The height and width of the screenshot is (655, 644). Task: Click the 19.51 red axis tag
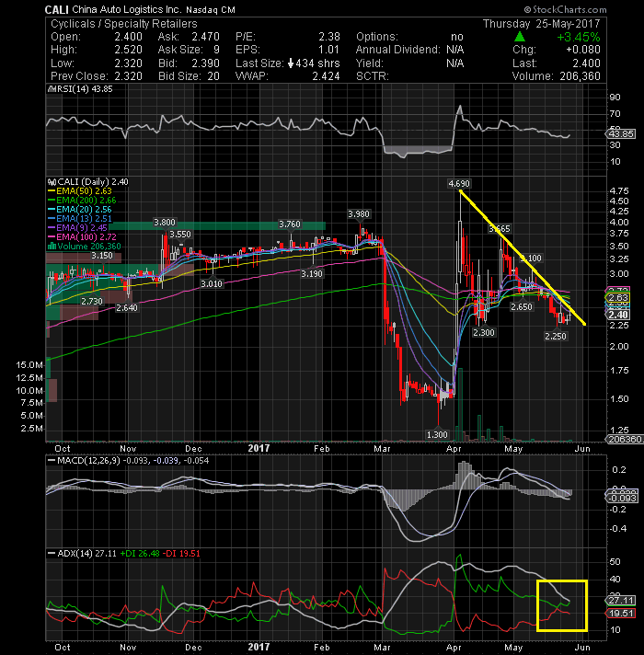tap(621, 614)
